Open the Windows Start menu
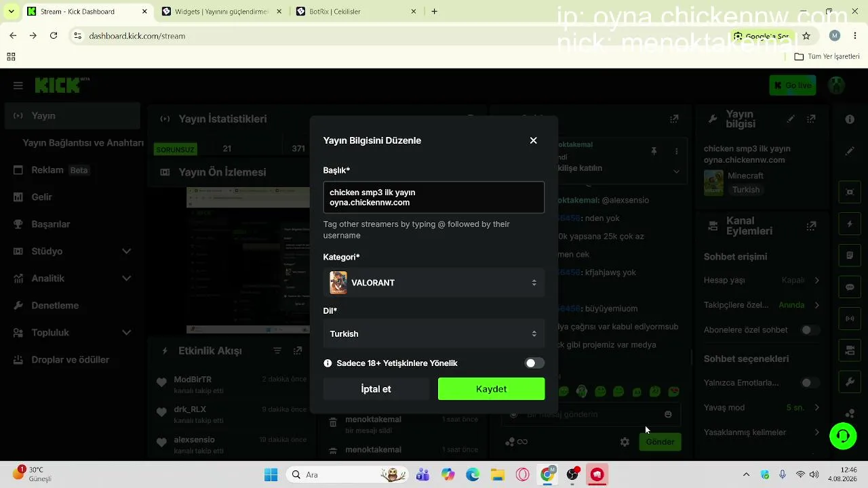The height and width of the screenshot is (488, 868). (271, 474)
